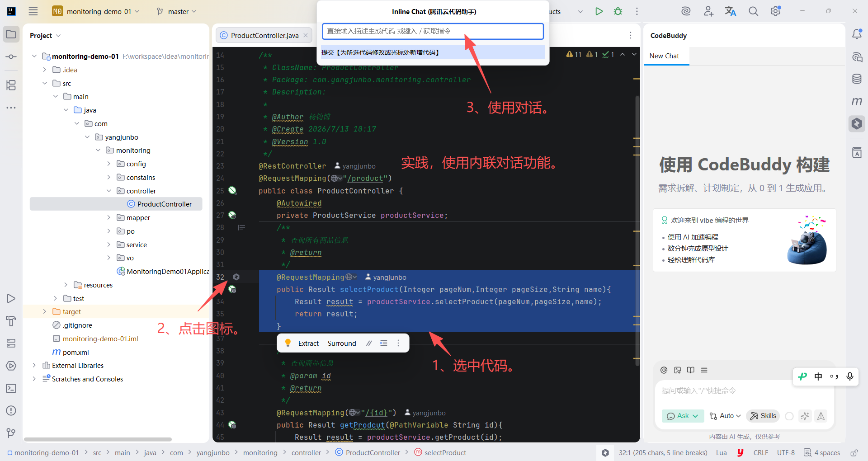Open the Structure tool window
The image size is (868, 461).
click(x=11, y=85)
